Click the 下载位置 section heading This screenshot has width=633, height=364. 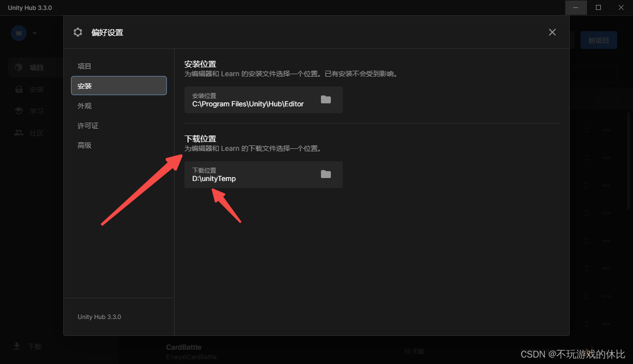click(x=200, y=139)
